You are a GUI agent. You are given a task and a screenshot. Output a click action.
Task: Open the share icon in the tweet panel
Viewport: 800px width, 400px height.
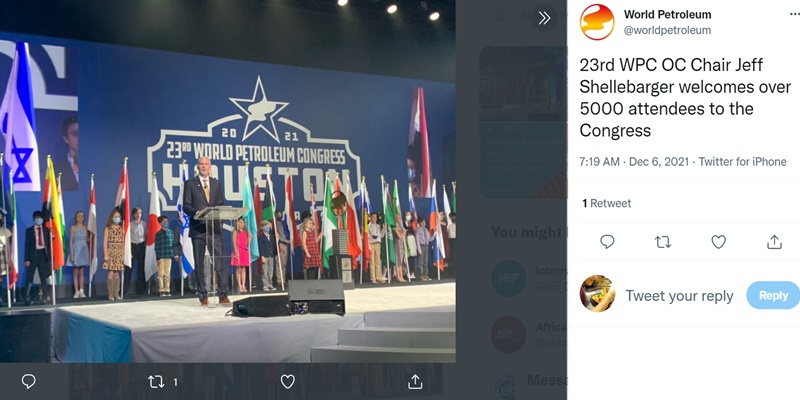click(x=774, y=242)
